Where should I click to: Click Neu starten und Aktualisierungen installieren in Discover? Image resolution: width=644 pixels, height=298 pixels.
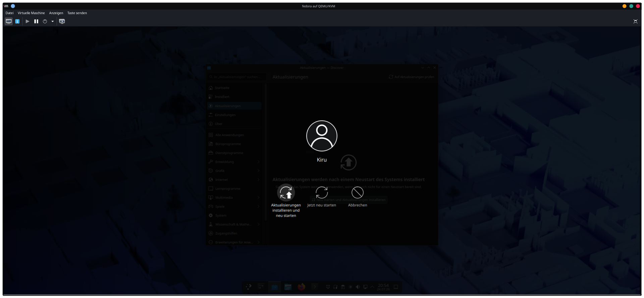pos(348,200)
